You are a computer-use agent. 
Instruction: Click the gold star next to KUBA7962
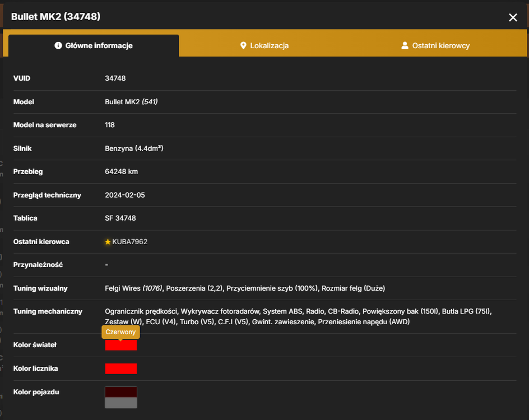pyautogui.click(x=108, y=242)
